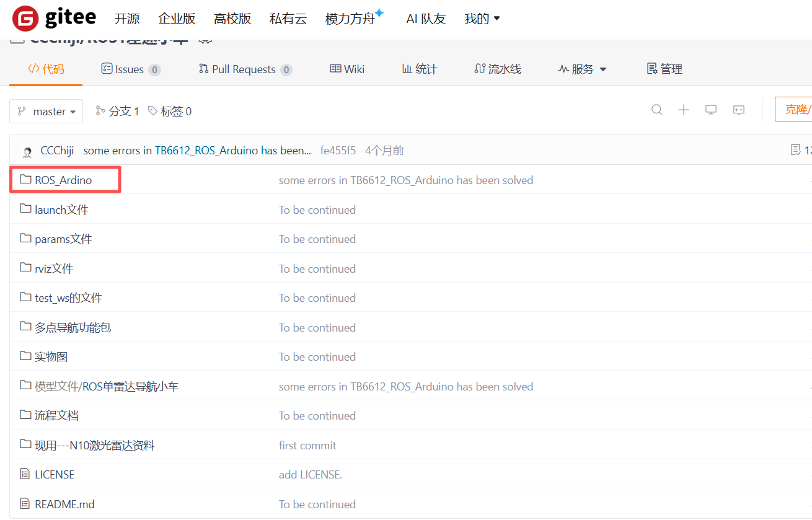Click the search magnifier icon
The height and width of the screenshot is (520, 812).
pyautogui.click(x=657, y=110)
